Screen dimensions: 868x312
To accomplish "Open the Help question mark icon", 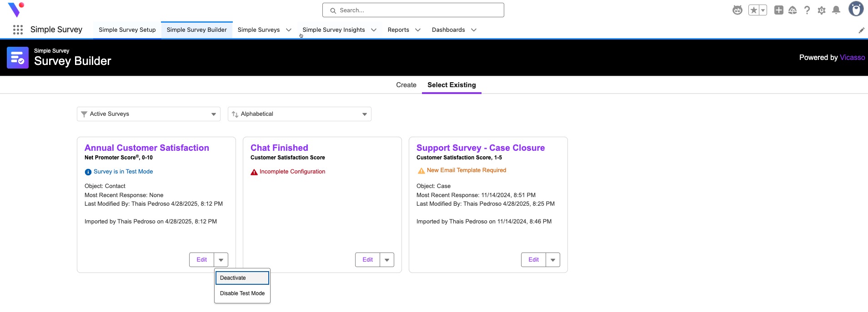I will pos(807,10).
